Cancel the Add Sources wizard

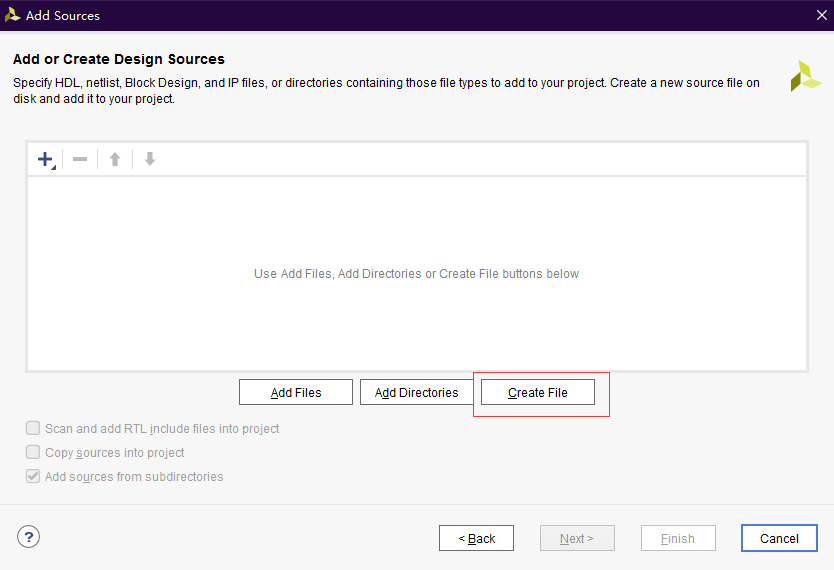pos(779,539)
